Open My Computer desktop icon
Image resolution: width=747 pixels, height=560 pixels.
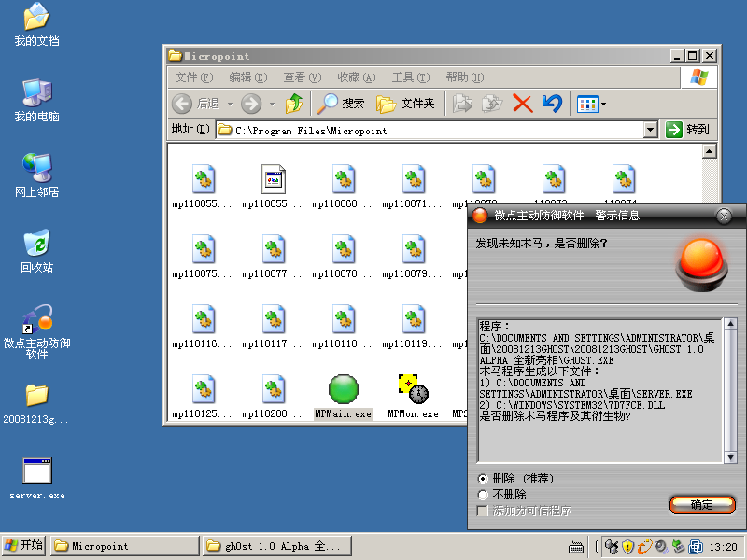pos(36,101)
